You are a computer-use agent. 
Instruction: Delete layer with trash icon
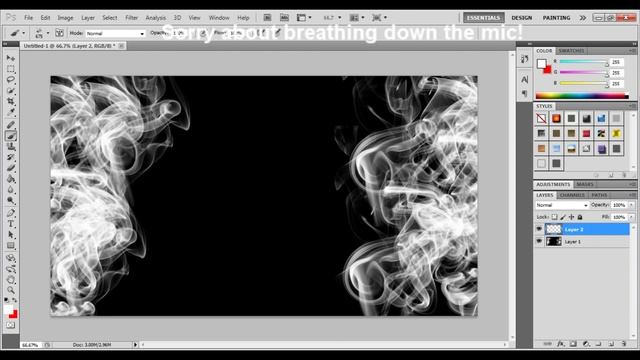click(x=624, y=344)
